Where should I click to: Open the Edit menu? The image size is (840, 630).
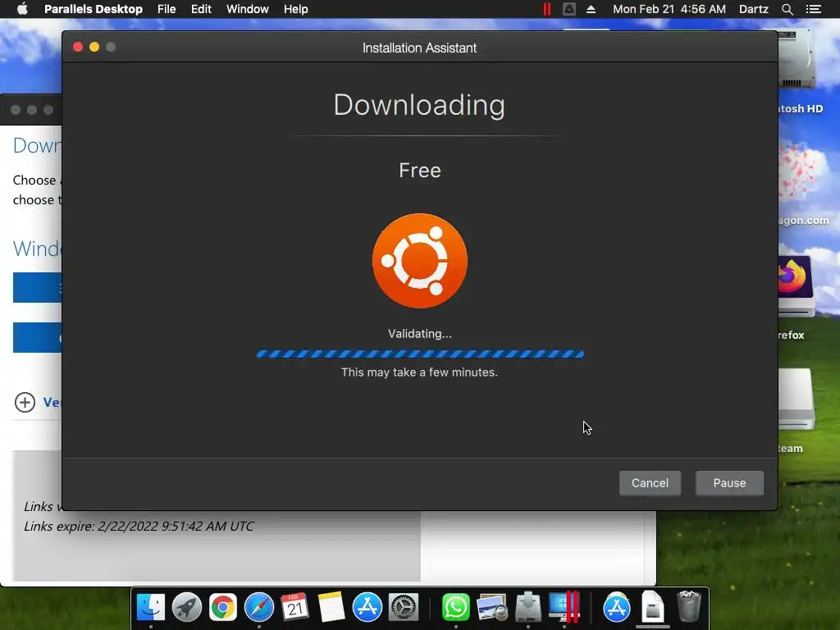coord(201,9)
